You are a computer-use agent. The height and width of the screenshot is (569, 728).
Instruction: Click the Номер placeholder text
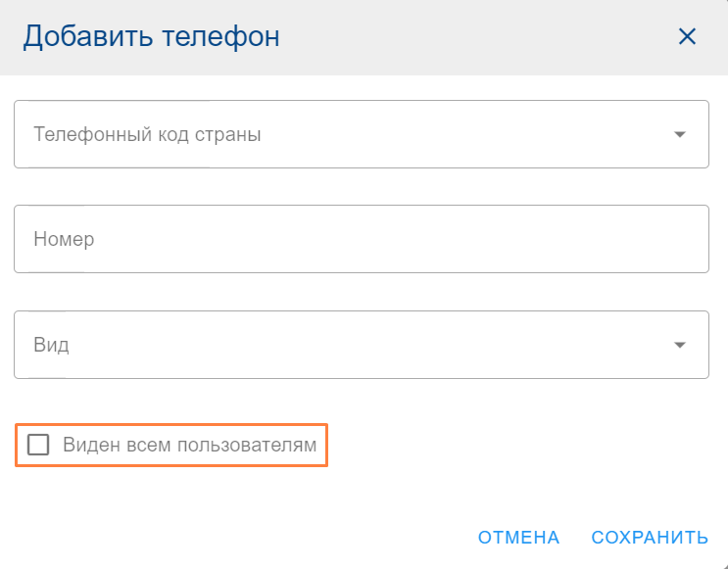point(64,239)
